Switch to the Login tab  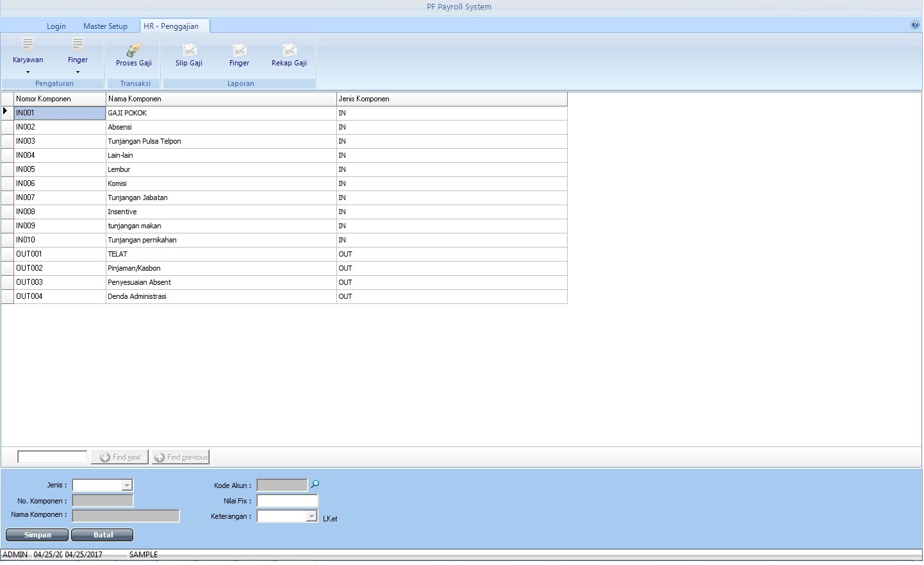click(x=56, y=26)
